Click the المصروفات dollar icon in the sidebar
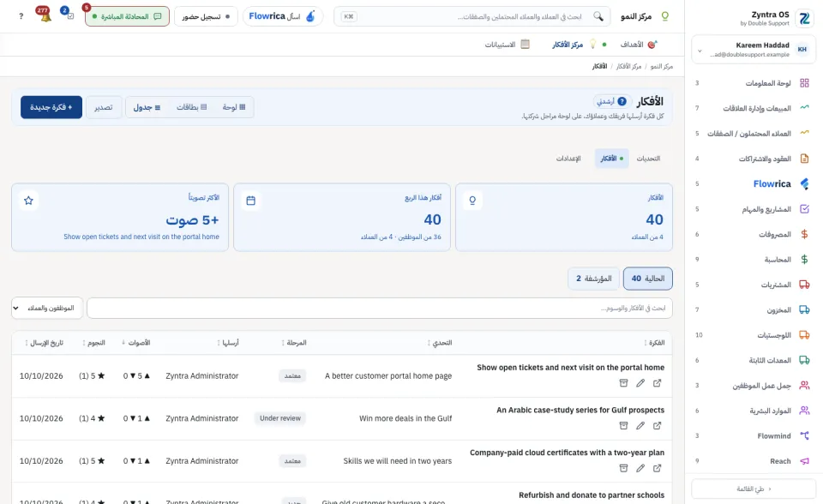 [x=804, y=234]
